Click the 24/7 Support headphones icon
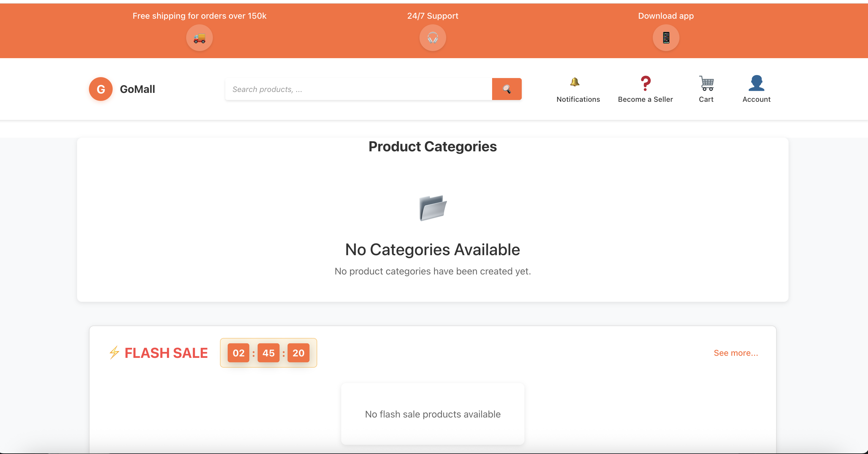Image resolution: width=868 pixels, height=454 pixels. [432, 38]
